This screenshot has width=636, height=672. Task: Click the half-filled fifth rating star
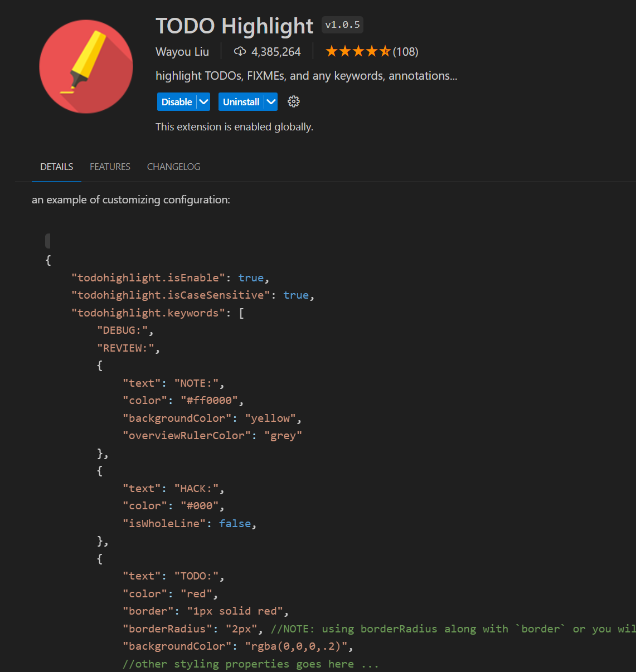[385, 52]
